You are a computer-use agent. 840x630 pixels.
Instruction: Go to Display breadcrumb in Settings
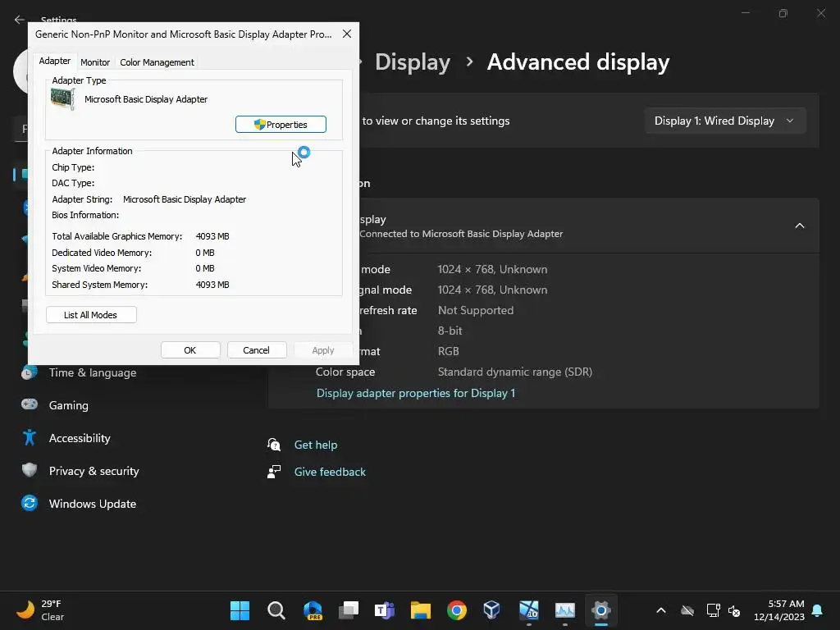(413, 62)
